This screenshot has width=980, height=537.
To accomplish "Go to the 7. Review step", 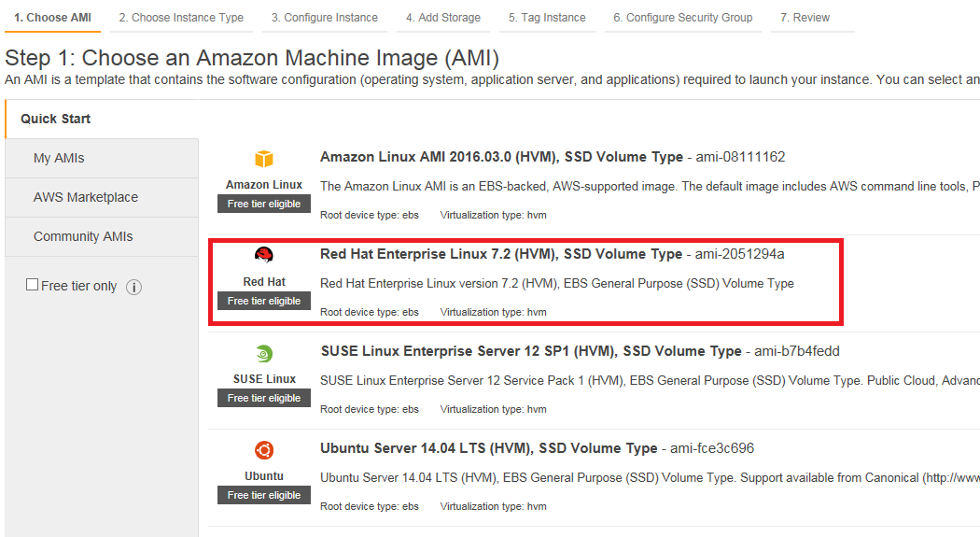I will pos(805,18).
